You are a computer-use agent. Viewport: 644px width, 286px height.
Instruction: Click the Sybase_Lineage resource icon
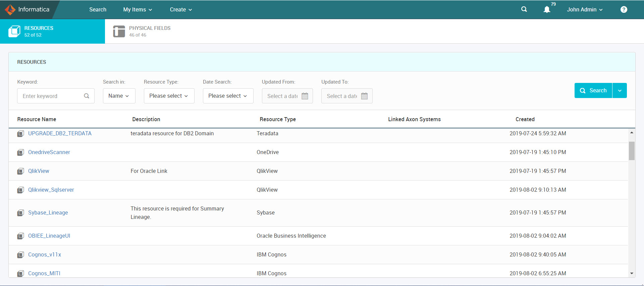[x=20, y=213]
